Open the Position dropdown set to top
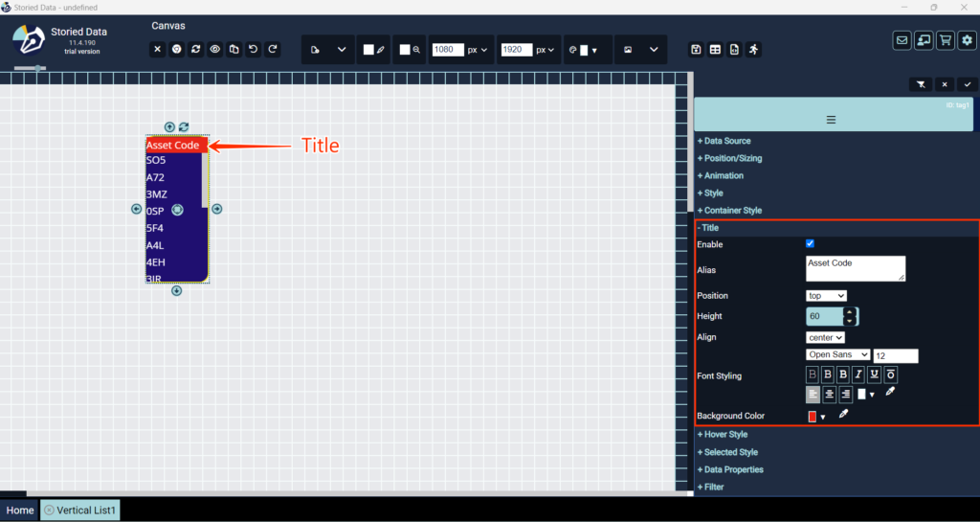The width and height of the screenshot is (980, 522). 826,296
